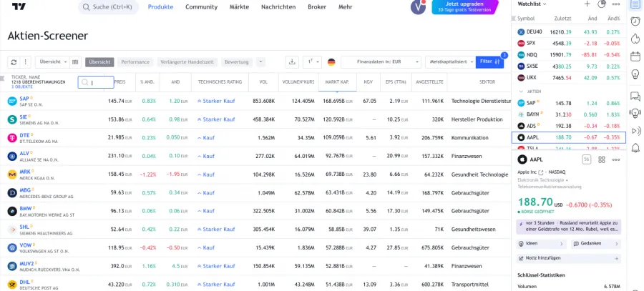Open the Calendar sidebar panel
This screenshot has width=644, height=291.
pos(635,56)
